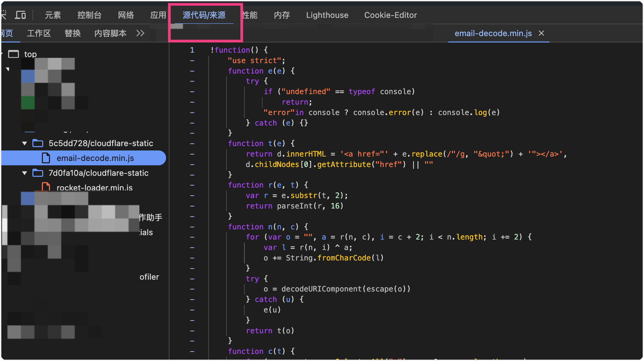
Task: Click 'decodeURIComponent(escape(o))' in the code
Action: point(346,289)
